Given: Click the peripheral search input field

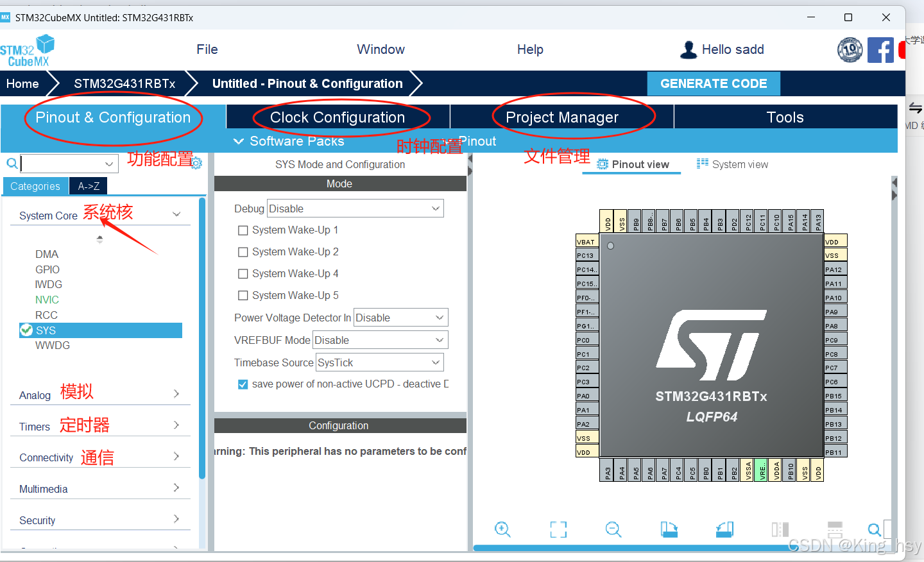Looking at the screenshot, I should [69, 164].
